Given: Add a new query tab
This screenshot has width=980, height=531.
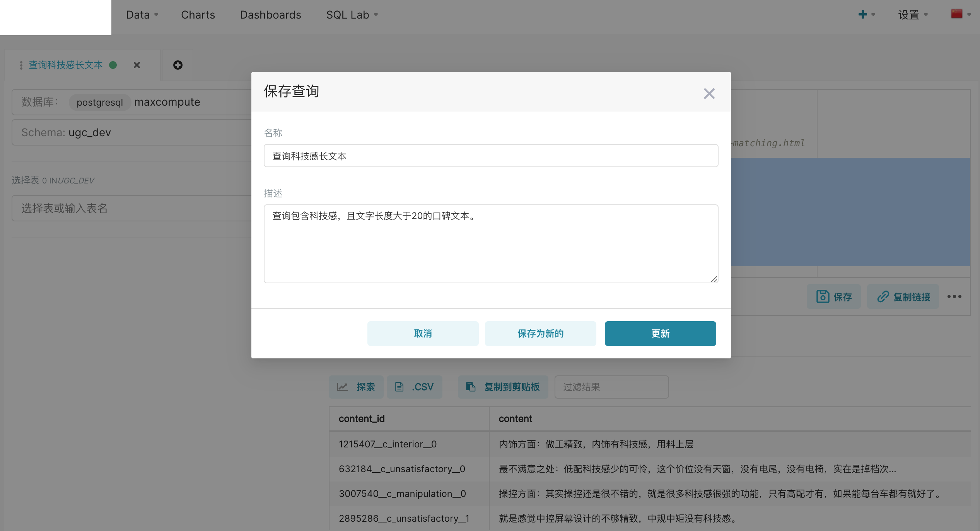Looking at the screenshot, I should click(178, 65).
